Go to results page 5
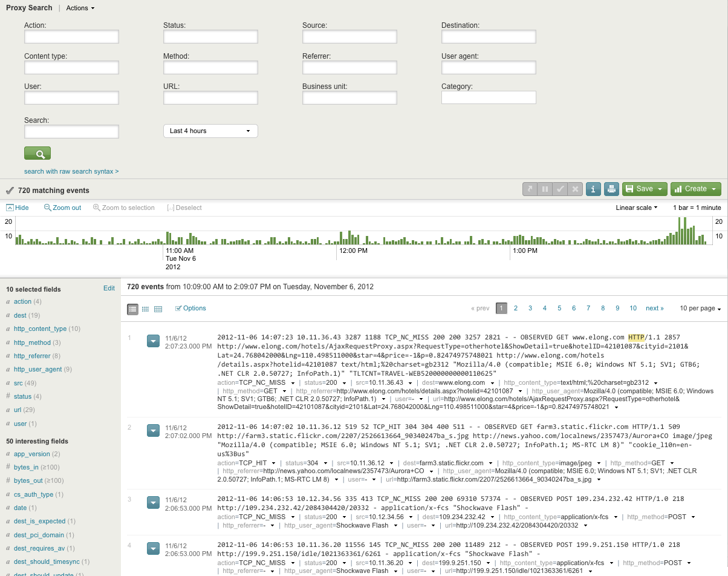 click(x=559, y=309)
